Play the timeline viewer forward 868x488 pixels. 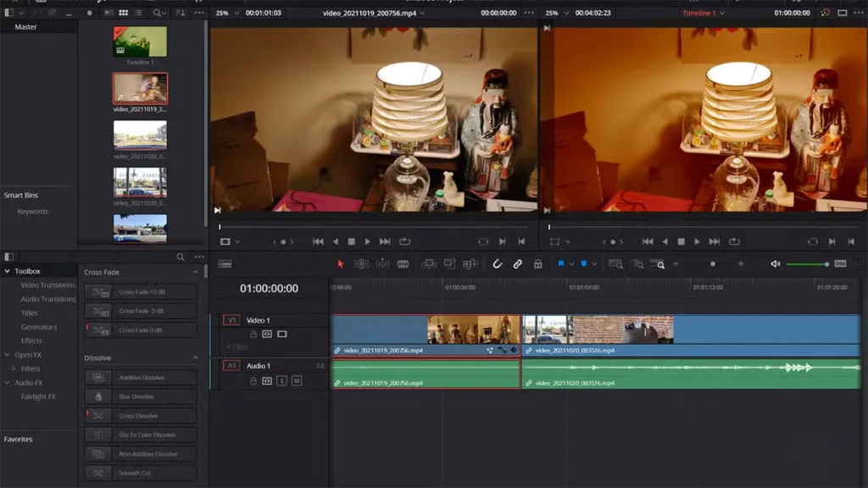[x=697, y=241]
